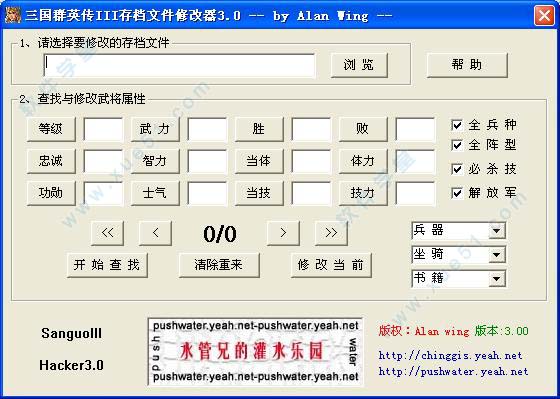Focus the input field next to 当技

311,194
